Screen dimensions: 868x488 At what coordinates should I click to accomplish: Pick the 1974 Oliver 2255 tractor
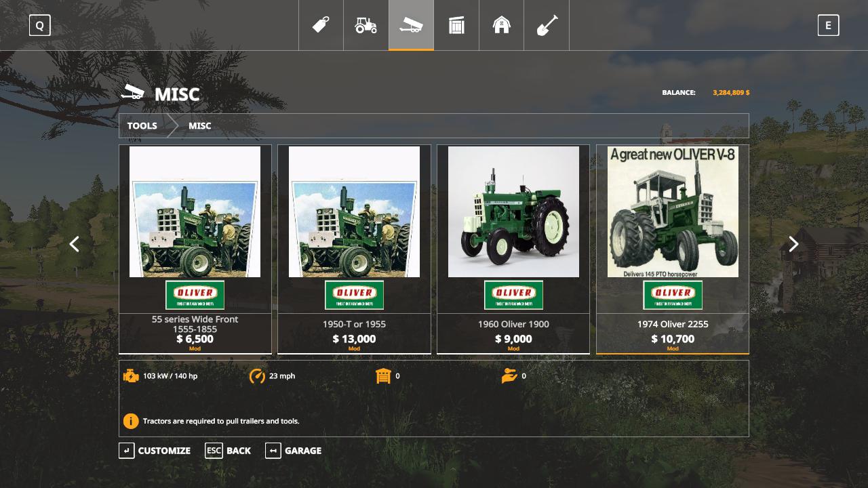(673, 249)
